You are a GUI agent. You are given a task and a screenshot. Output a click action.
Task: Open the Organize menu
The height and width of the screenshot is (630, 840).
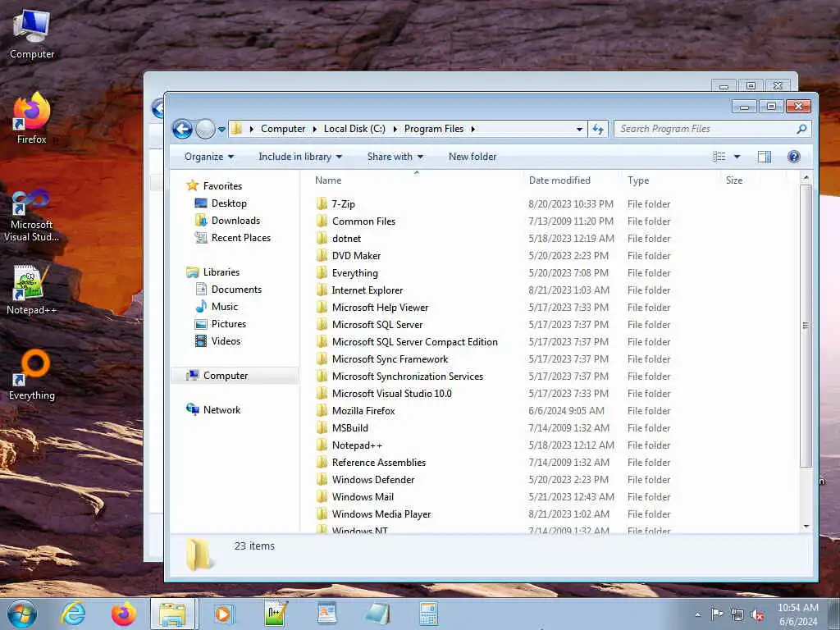tap(209, 157)
